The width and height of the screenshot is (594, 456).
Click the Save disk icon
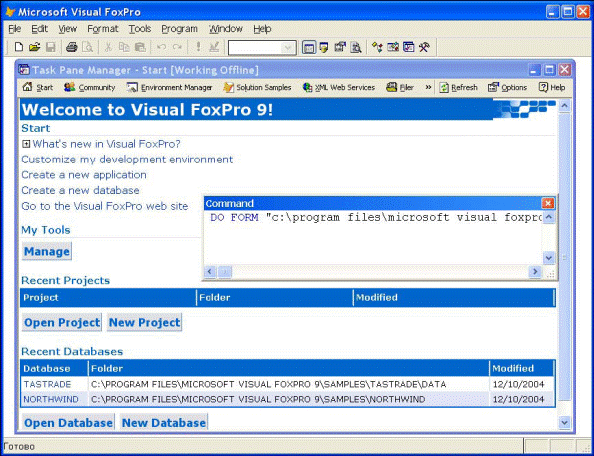[x=50, y=47]
